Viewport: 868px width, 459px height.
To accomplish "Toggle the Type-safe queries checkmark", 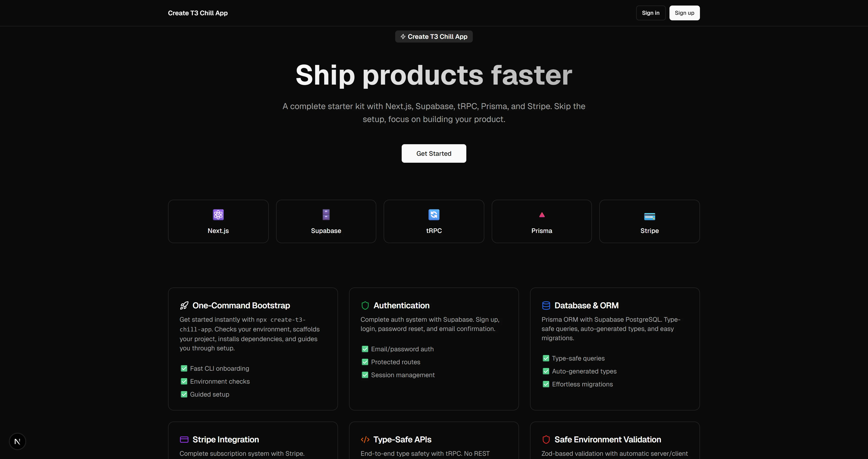I will [x=546, y=358].
